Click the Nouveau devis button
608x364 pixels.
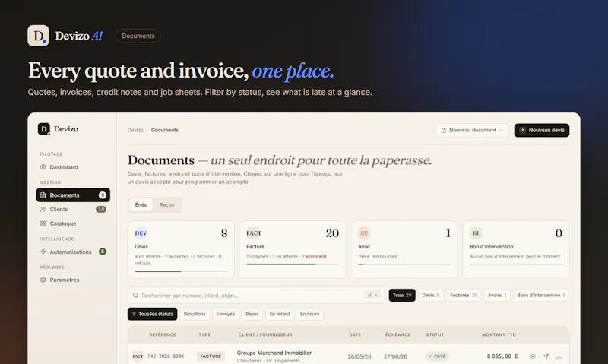pos(542,130)
